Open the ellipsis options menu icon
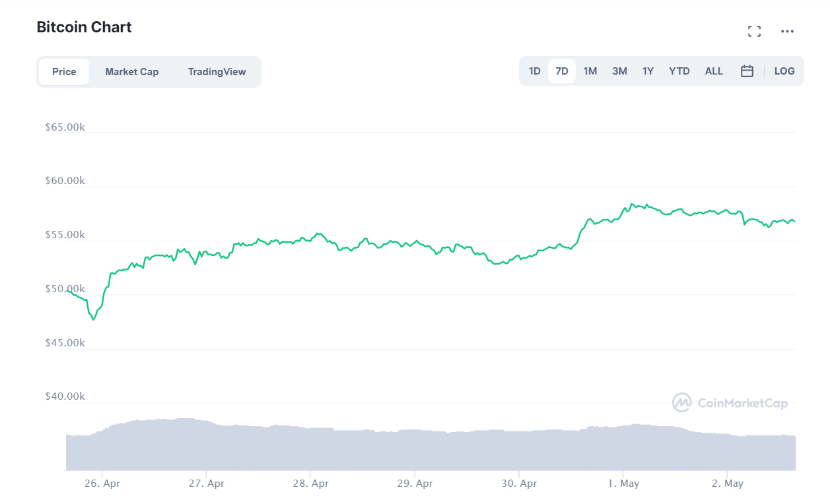Screen dimensions: 830x504 pyautogui.click(x=787, y=30)
